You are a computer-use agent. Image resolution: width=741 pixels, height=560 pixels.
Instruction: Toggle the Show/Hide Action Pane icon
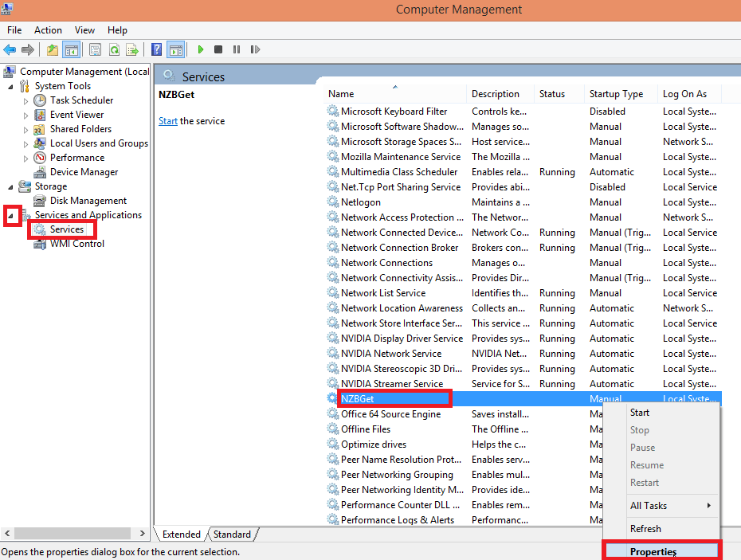click(175, 49)
